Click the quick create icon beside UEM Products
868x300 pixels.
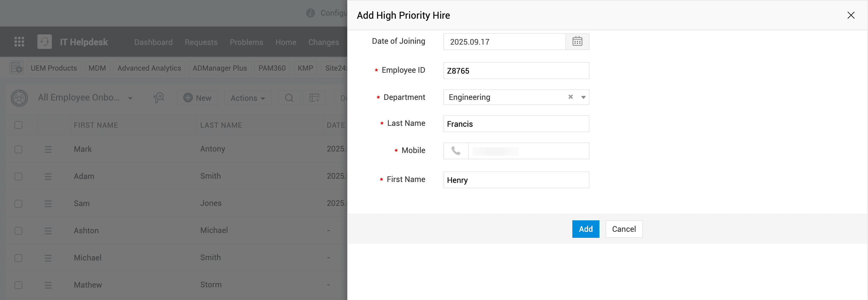pyautogui.click(x=17, y=68)
